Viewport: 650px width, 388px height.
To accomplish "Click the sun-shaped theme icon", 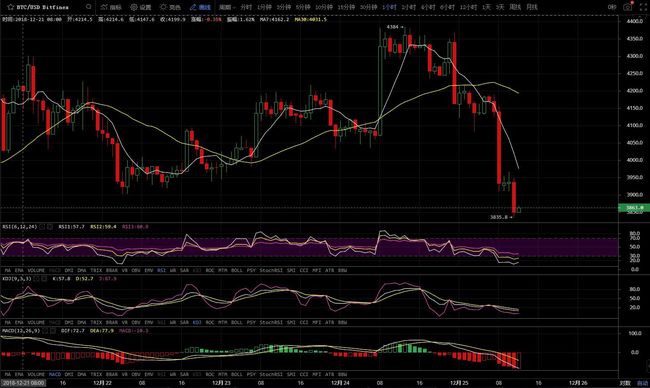I will click(x=163, y=7).
